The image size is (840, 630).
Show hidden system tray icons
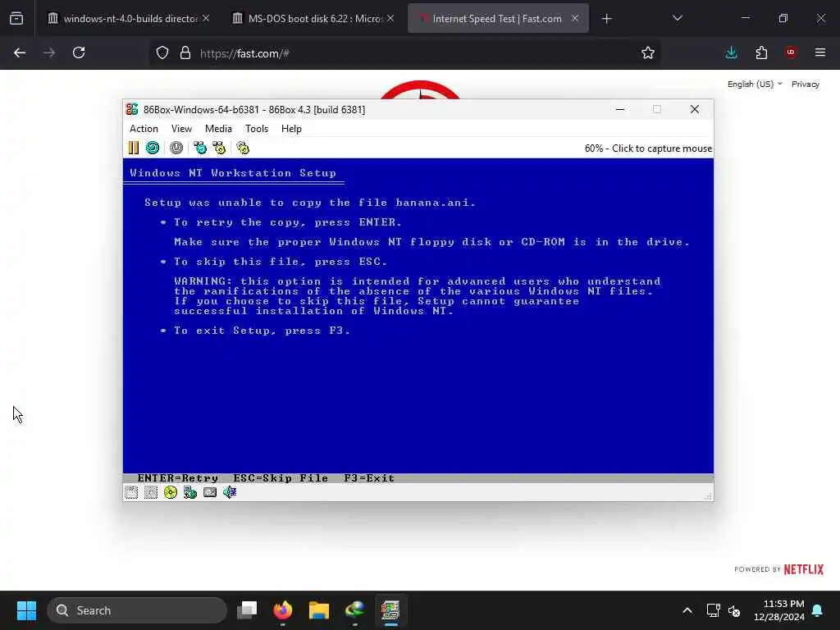coord(687,610)
